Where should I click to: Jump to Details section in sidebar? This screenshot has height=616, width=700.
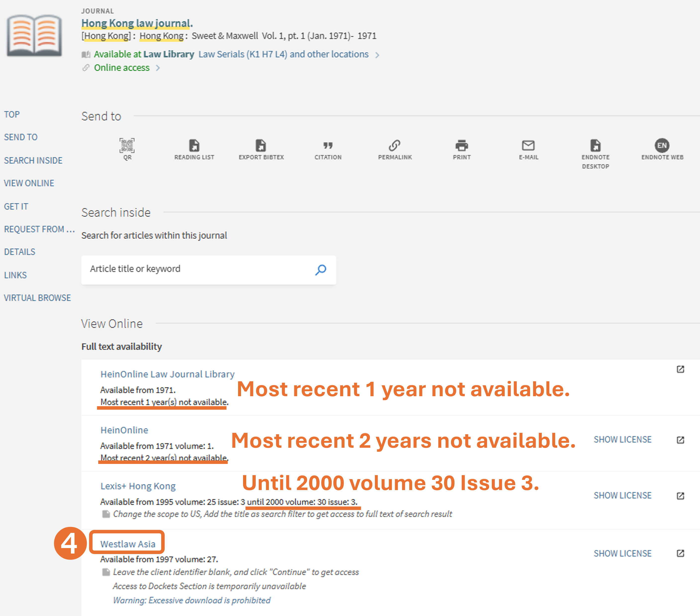point(19,252)
